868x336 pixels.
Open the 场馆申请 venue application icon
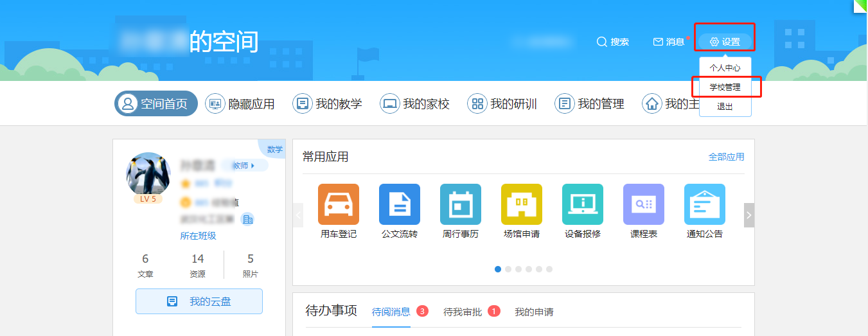[521, 204]
